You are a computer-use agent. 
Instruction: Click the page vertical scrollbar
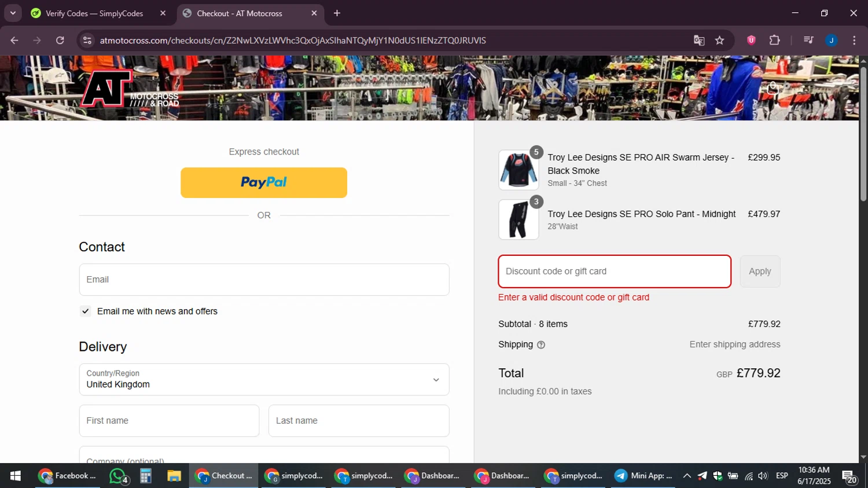[x=863, y=134]
